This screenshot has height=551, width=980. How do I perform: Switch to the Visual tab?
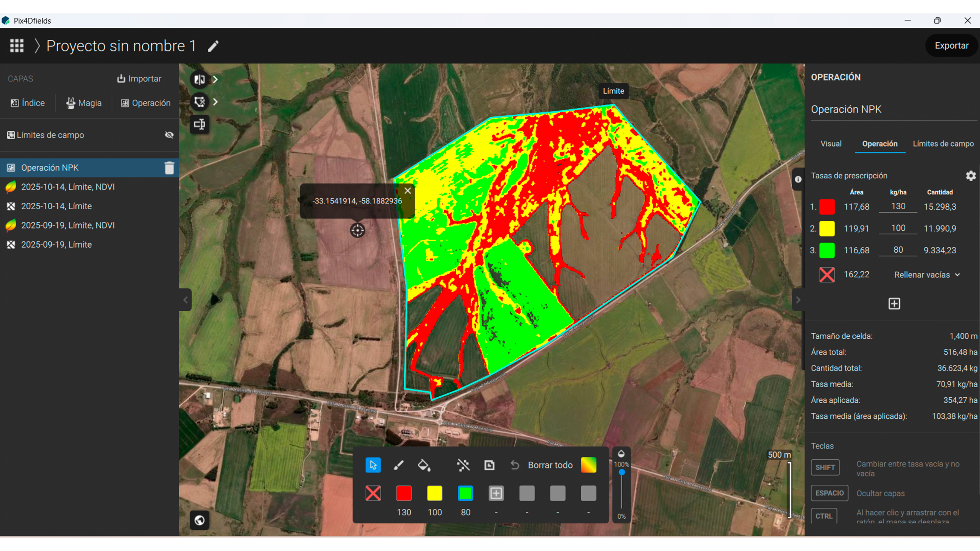831,143
